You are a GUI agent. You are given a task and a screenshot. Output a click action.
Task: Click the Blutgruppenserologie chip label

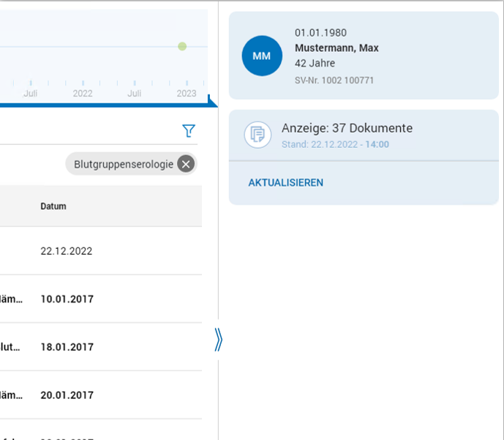click(x=124, y=164)
